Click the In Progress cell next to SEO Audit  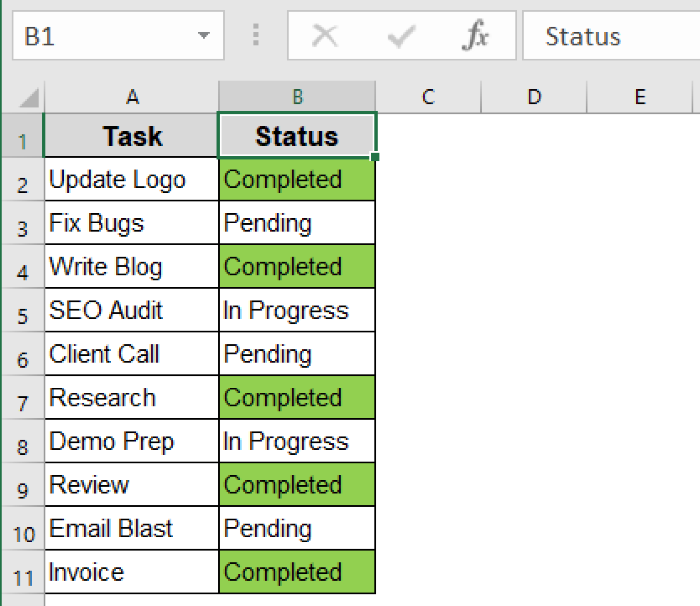[297, 310]
